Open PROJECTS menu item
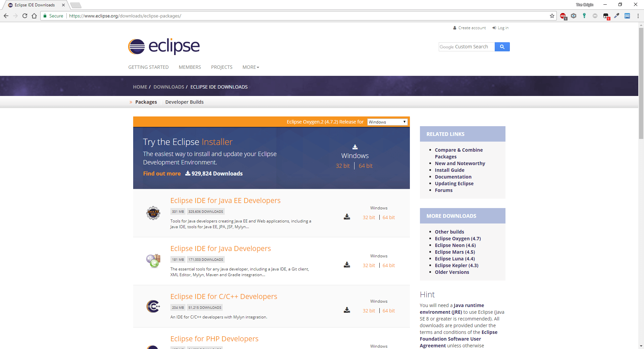644x349 pixels. coord(222,67)
